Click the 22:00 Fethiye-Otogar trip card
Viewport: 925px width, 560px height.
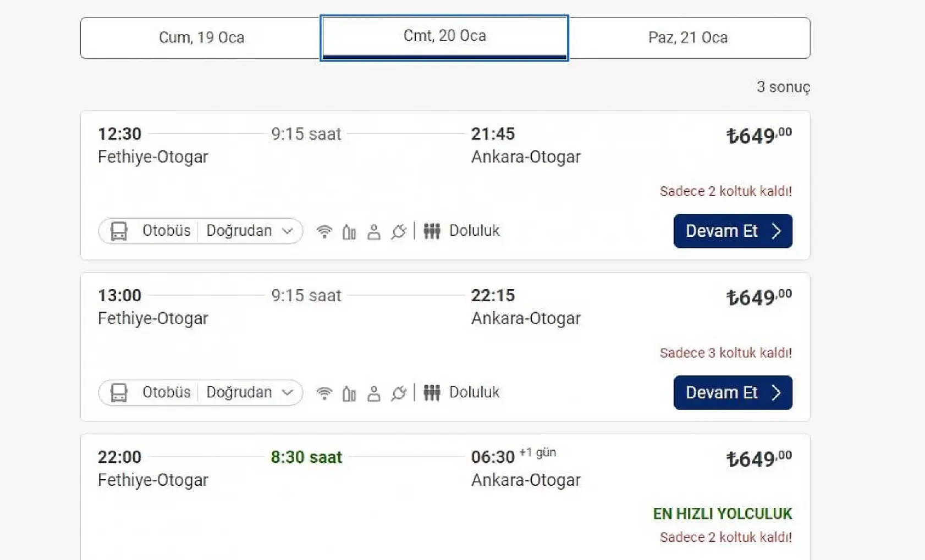tap(385, 495)
